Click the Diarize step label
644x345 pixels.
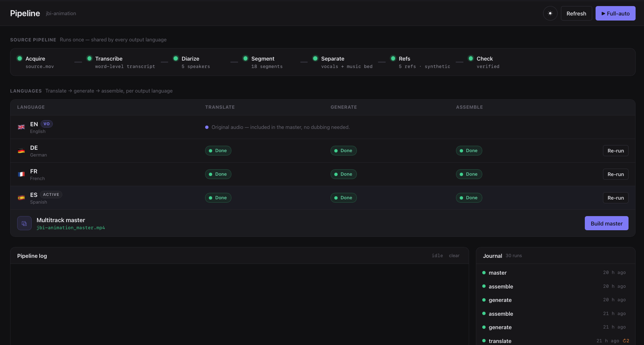pyautogui.click(x=190, y=59)
